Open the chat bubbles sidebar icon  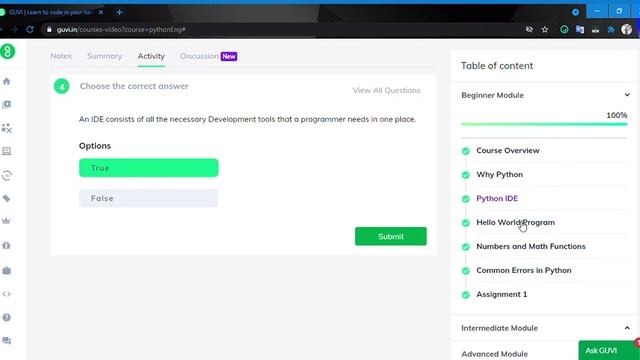[7, 341]
